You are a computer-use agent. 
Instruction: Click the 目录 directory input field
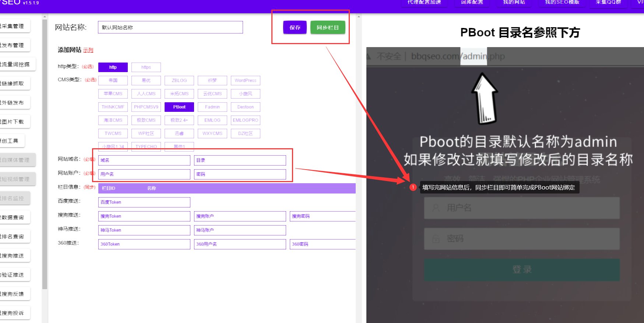(240, 160)
